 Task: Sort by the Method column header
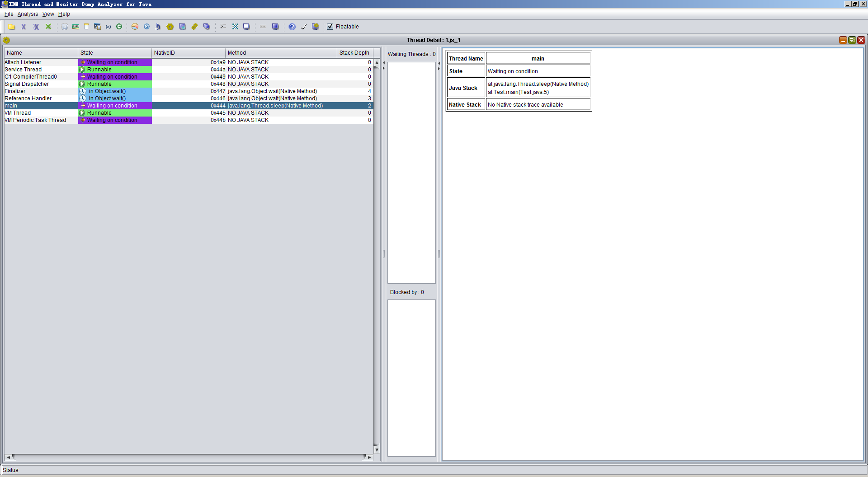[281, 53]
